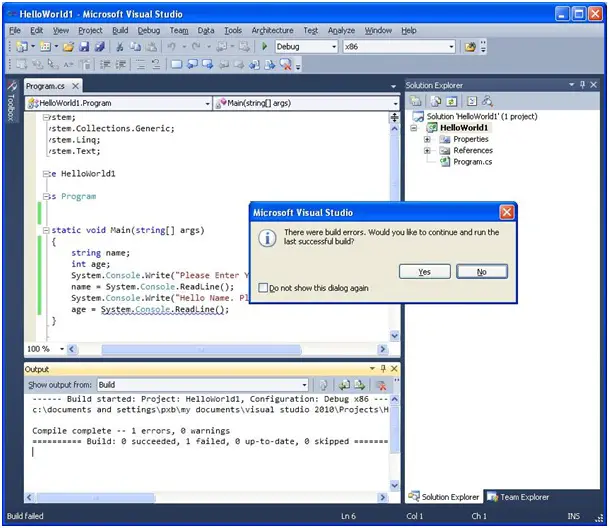Refresh the Solution Explorer tree
The width and height of the screenshot is (609, 528).
[x=451, y=101]
